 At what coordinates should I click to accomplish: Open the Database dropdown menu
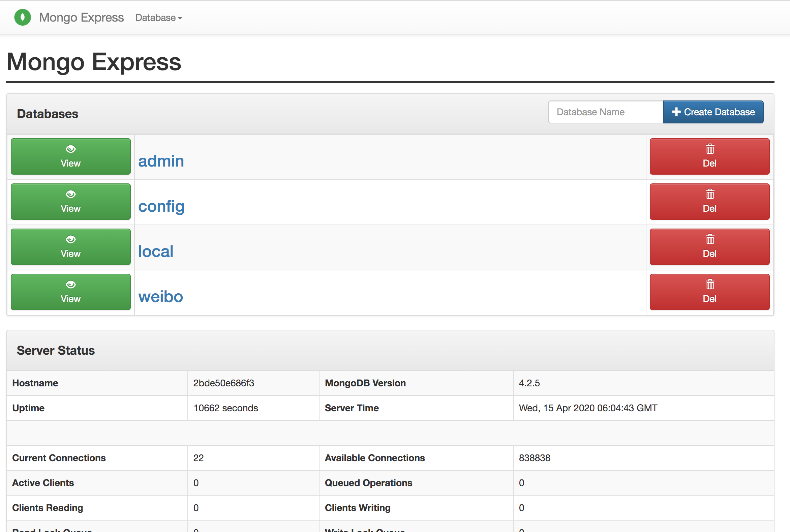158,18
